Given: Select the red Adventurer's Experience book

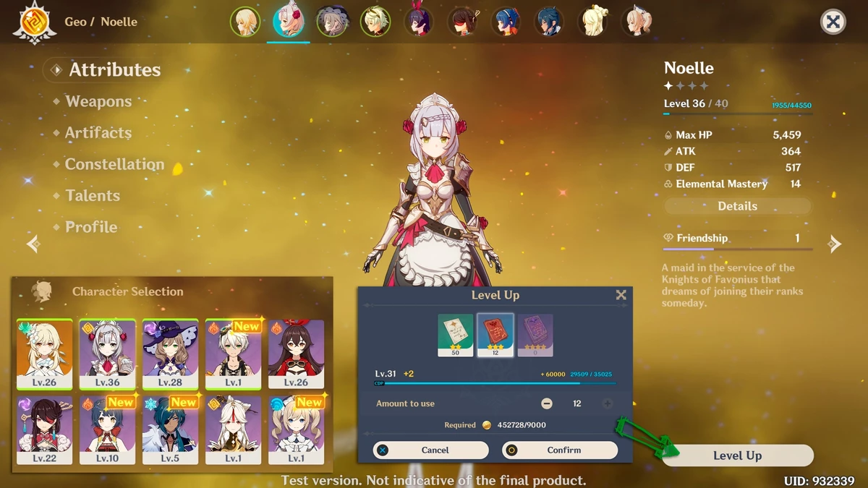Looking at the screenshot, I should point(495,335).
